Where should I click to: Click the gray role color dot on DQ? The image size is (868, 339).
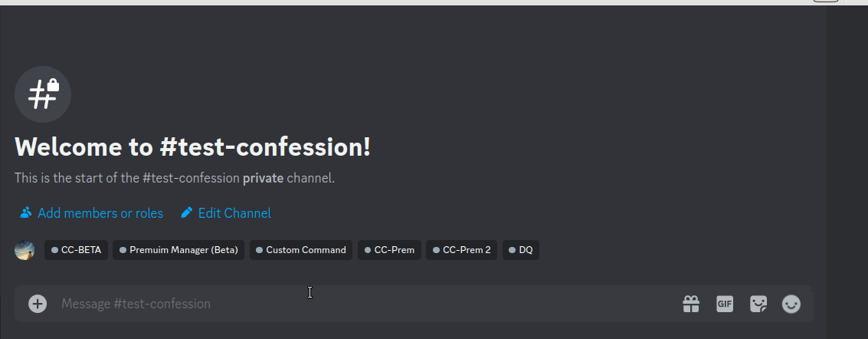click(512, 250)
